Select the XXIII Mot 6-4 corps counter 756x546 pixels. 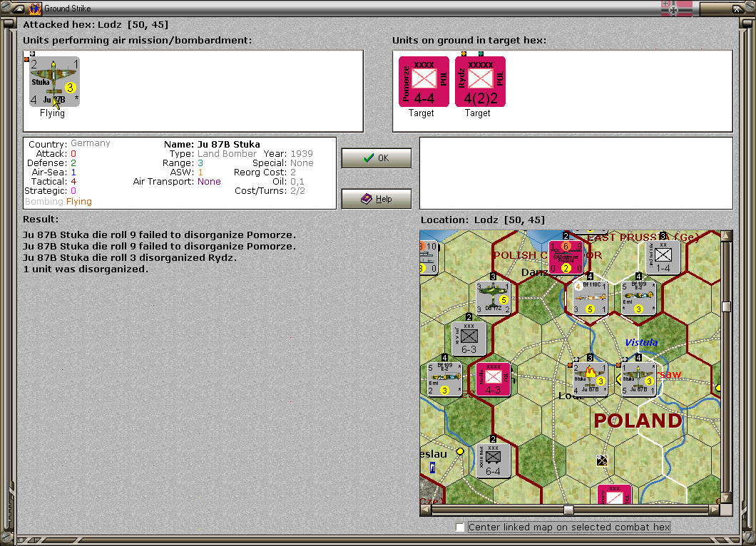(x=493, y=460)
